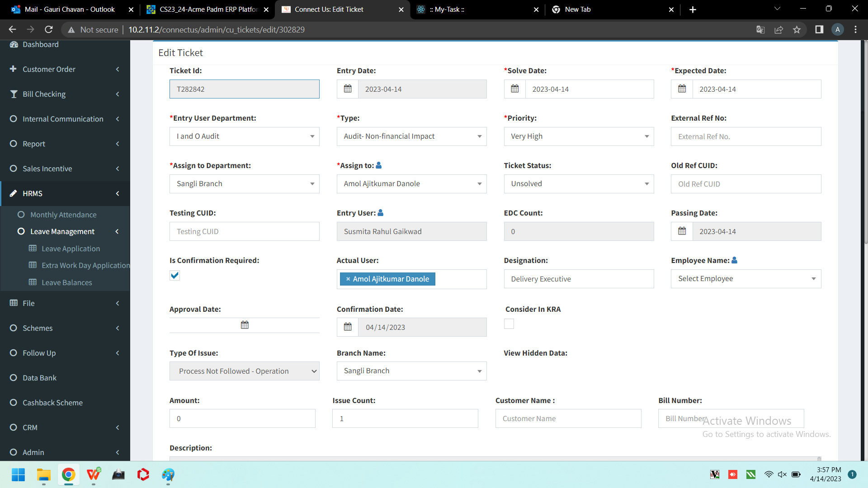
Task: Open Windows Start menu
Action: coord(19,475)
